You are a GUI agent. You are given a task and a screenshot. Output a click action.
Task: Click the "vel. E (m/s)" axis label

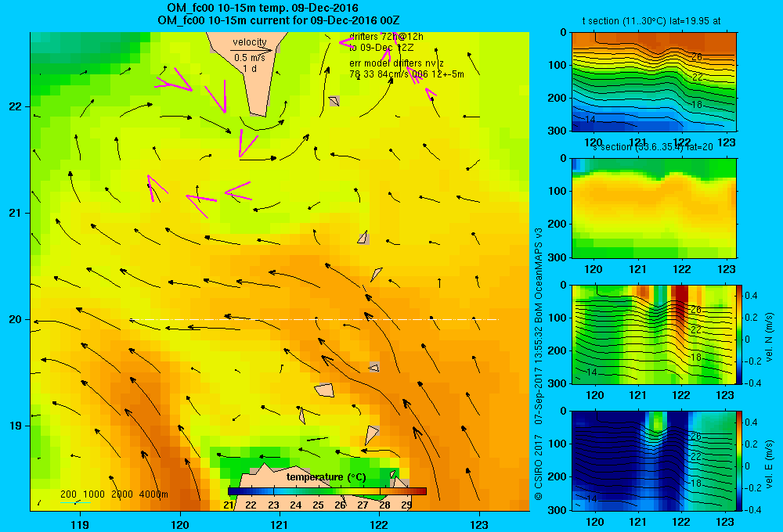[769, 463]
